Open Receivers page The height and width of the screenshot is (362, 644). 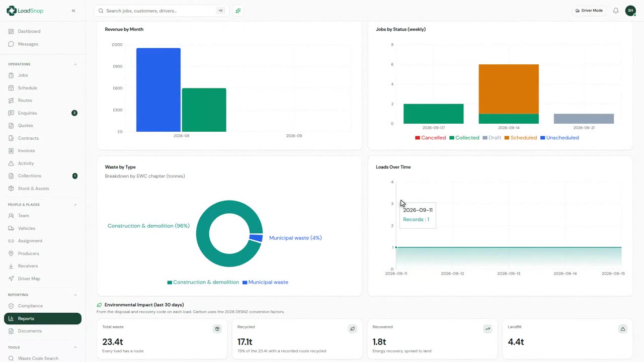point(43,265)
